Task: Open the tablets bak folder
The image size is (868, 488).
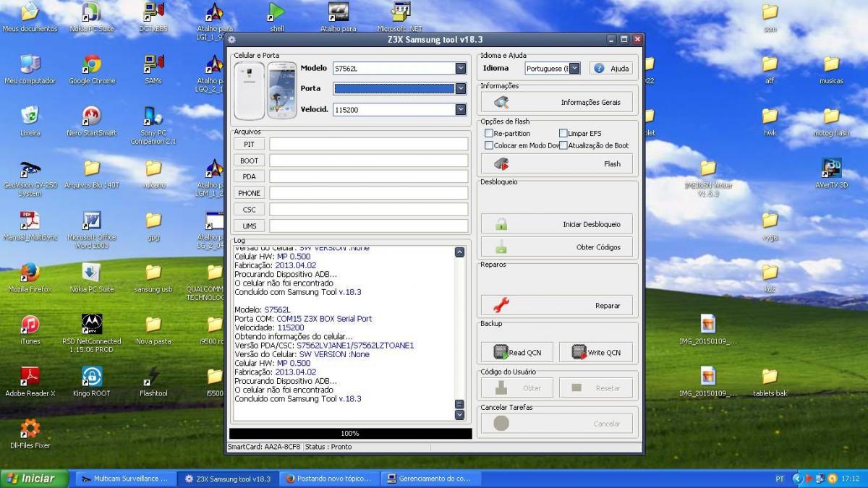Action: click(x=770, y=382)
